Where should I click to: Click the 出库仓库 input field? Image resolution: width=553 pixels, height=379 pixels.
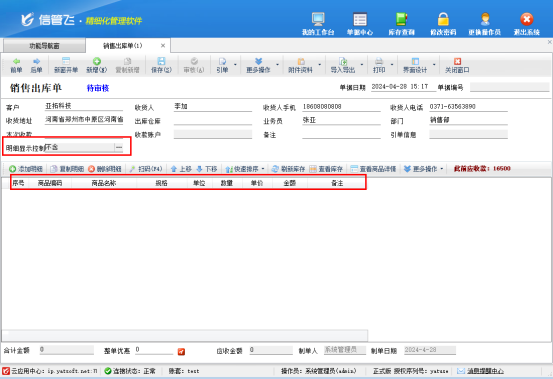pyautogui.click(x=213, y=121)
